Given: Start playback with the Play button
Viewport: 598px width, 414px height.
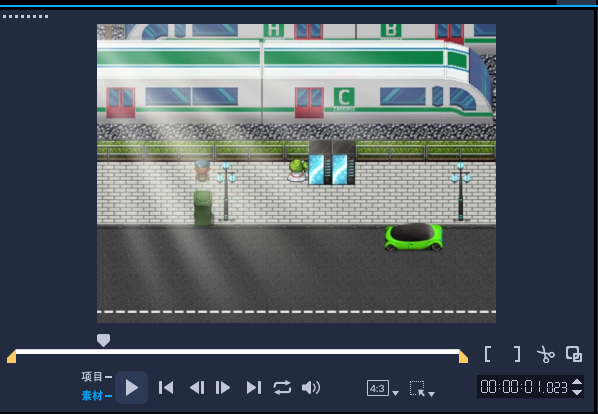Looking at the screenshot, I should 132,387.
